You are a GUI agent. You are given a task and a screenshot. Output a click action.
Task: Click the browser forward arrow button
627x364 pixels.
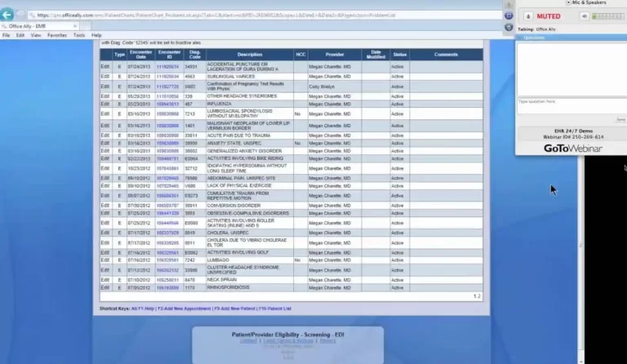(20, 16)
